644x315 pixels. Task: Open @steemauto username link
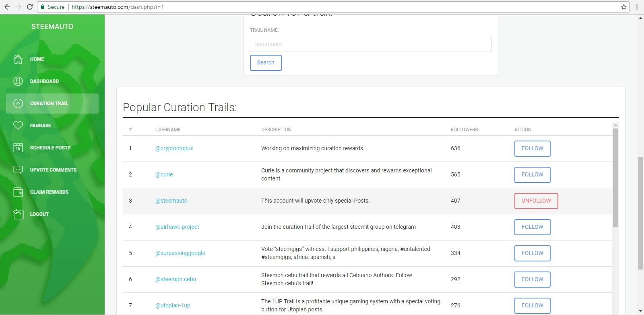(171, 201)
